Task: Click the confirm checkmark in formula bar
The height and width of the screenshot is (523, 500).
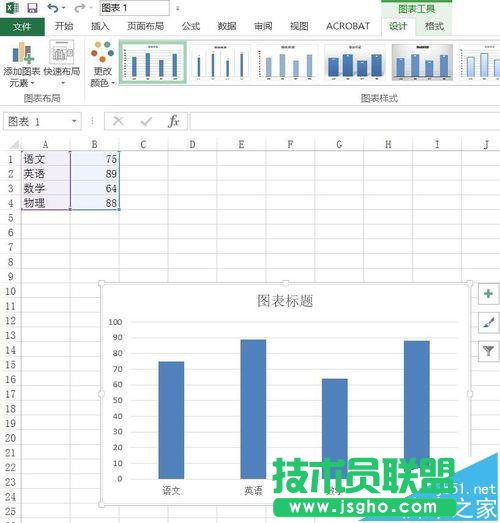Action: 146,121
